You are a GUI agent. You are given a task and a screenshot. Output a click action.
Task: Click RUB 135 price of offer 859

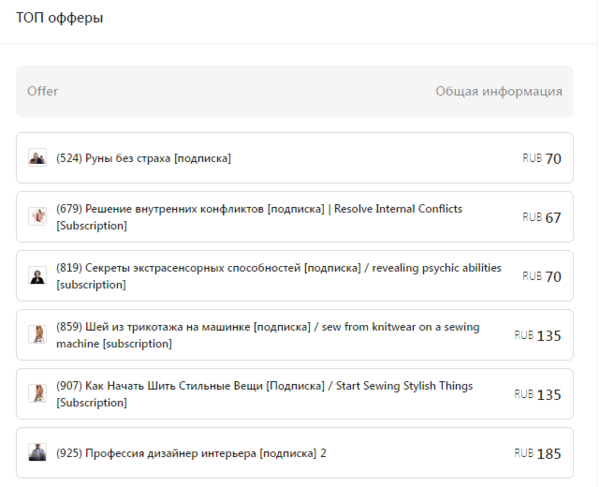coord(538,335)
